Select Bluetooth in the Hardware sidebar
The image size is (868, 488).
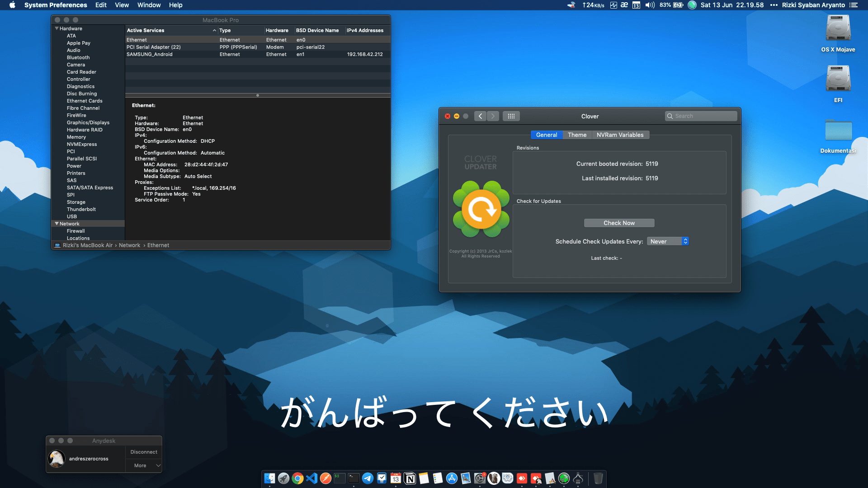pos(78,57)
